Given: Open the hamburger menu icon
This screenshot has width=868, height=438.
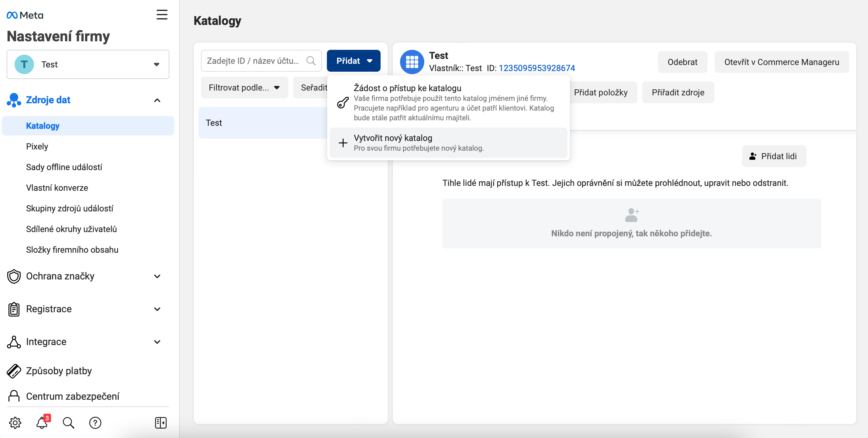Looking at the screenshot, I should pos(162,15).
